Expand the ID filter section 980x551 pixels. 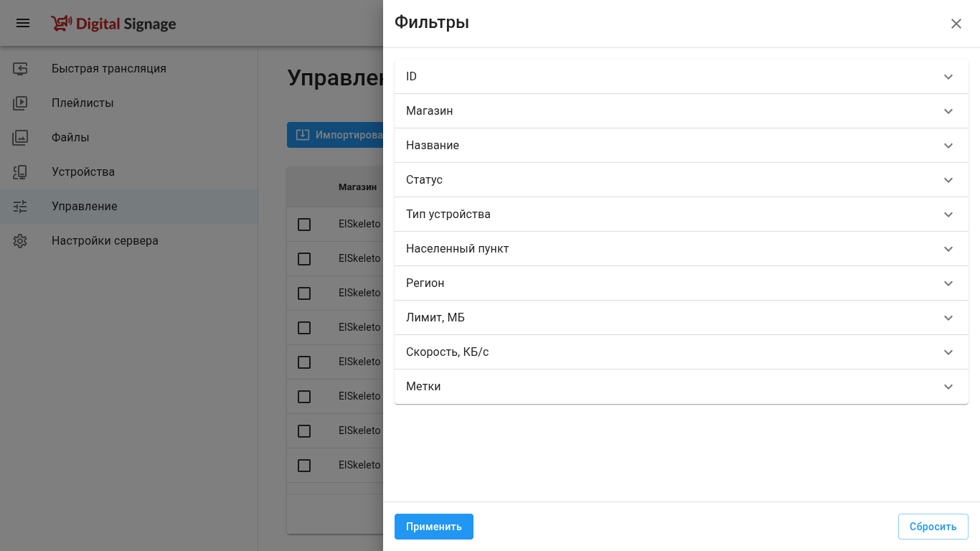(681, 77)
